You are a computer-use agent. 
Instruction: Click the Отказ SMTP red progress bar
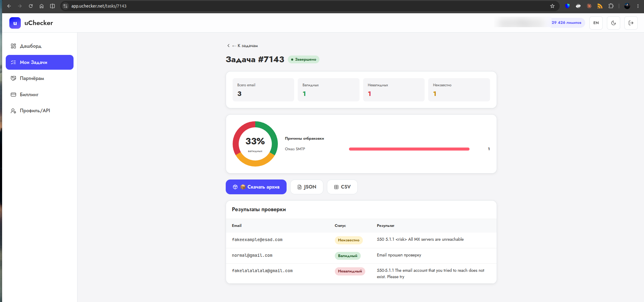(x=409, y=149)
